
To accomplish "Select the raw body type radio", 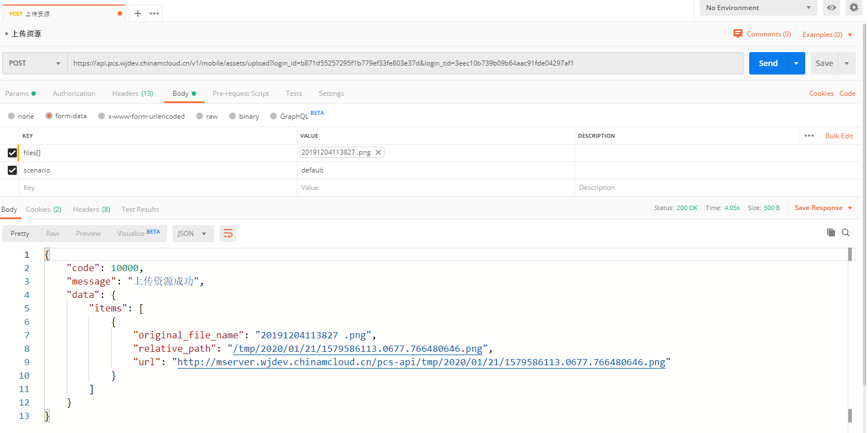I will coord(199,117).
